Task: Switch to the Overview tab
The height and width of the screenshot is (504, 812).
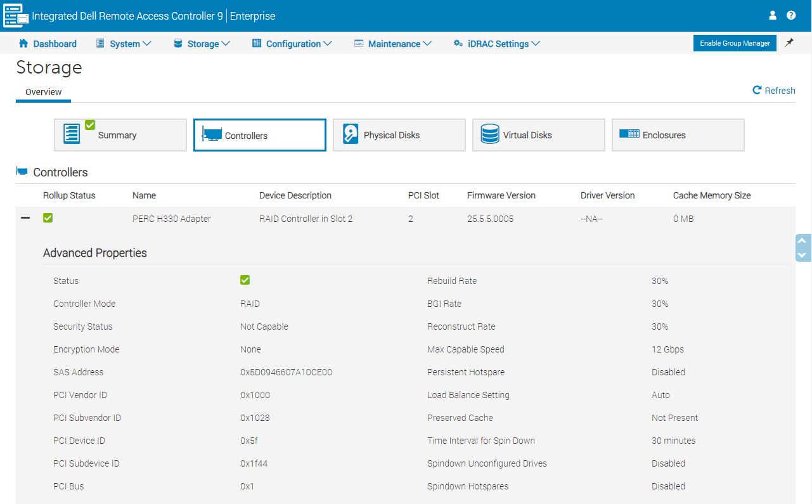Action: tap(43, 92)
